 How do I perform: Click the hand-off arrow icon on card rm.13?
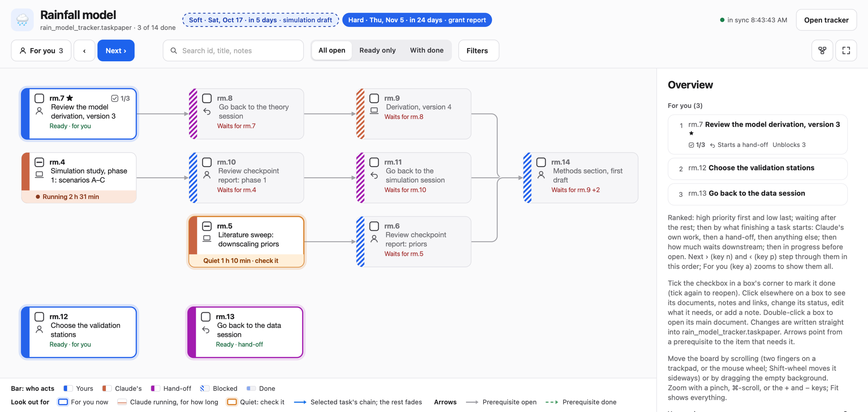206,330
